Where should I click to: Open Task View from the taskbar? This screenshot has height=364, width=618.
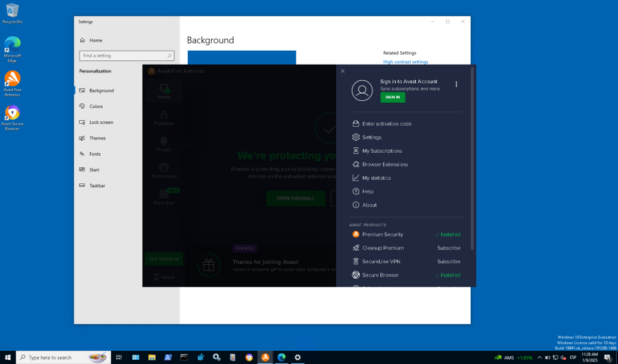119,357
